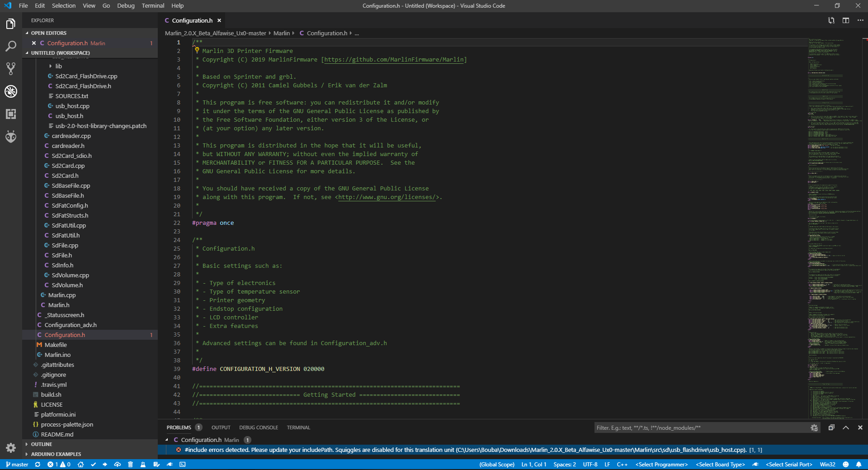The width and height of the screenshot is (868, 470).
Task: Synchronize changes in status bar
Action: [38, 465]
